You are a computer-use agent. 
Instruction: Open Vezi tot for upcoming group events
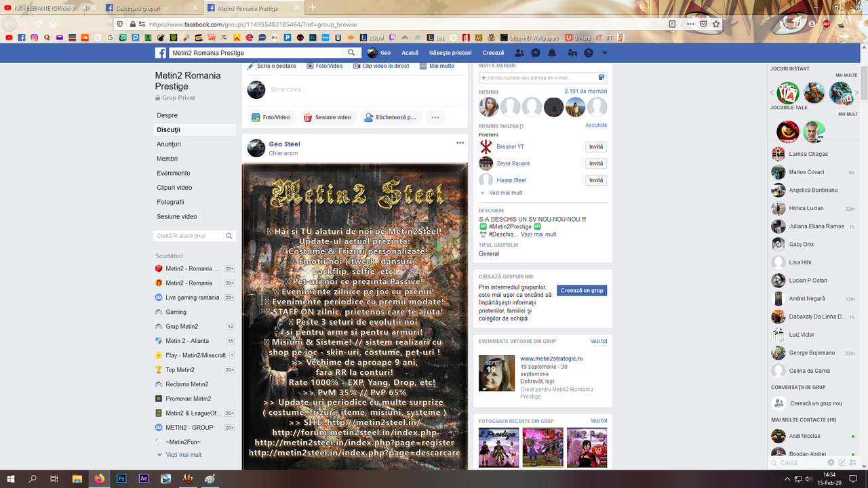tap(599, 342)
